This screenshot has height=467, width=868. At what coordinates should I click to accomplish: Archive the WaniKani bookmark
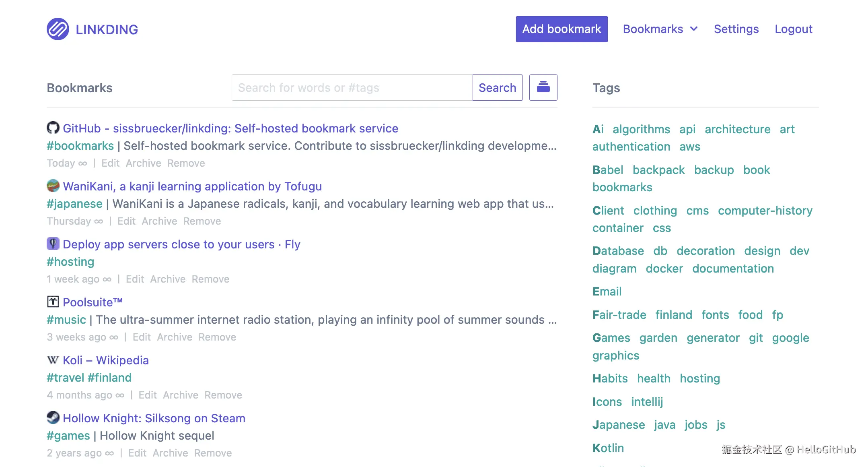pyautogui.click(x=159, y=221)
